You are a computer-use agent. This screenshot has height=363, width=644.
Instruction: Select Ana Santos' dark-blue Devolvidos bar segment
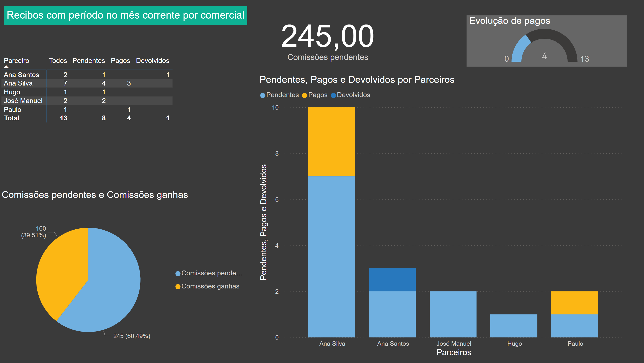coord(392,280)
